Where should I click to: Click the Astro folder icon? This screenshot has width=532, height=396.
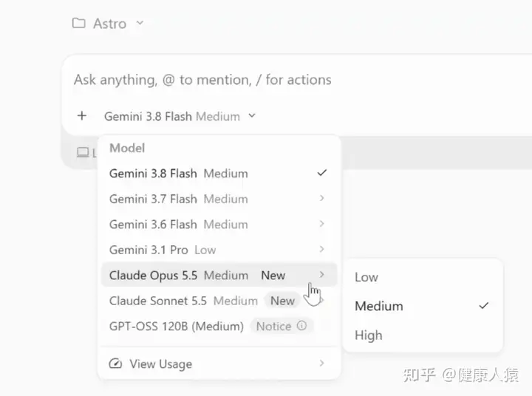[x=79, y=24]
